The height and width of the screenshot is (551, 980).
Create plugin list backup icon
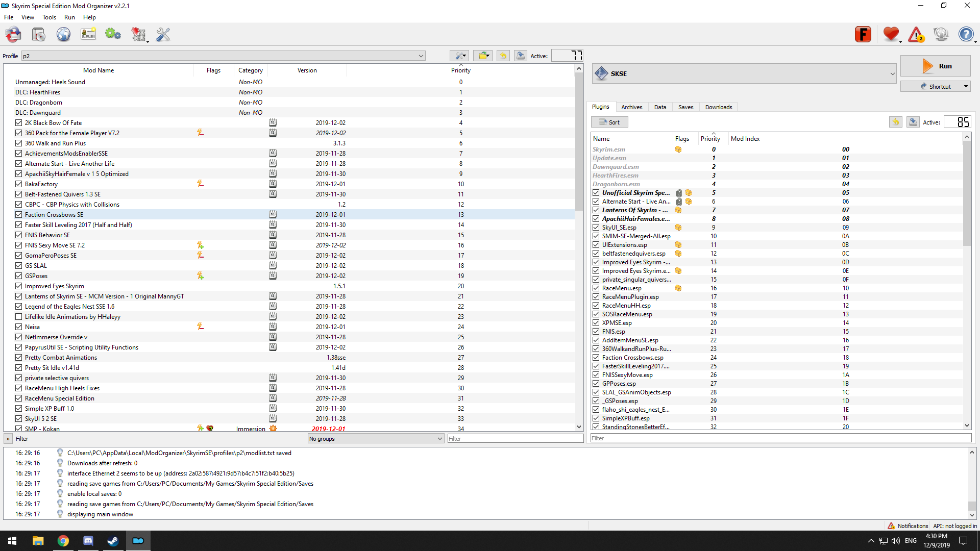[913, 122]
